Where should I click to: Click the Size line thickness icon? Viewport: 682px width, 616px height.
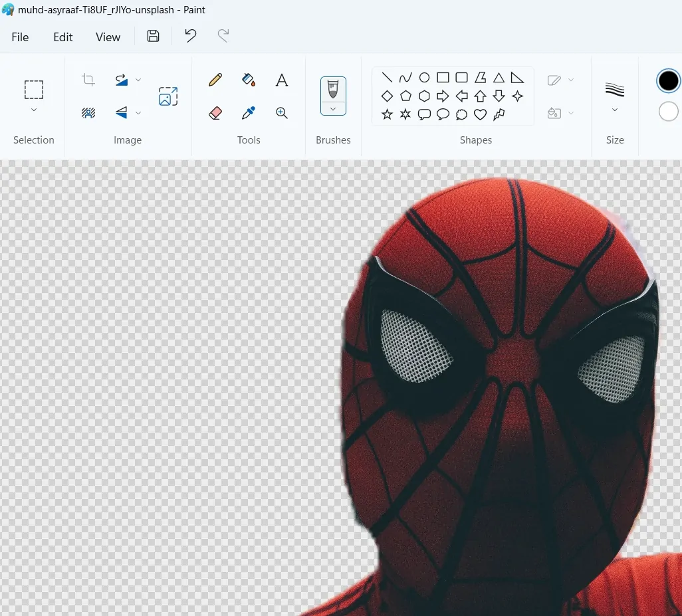coord(615,90)
